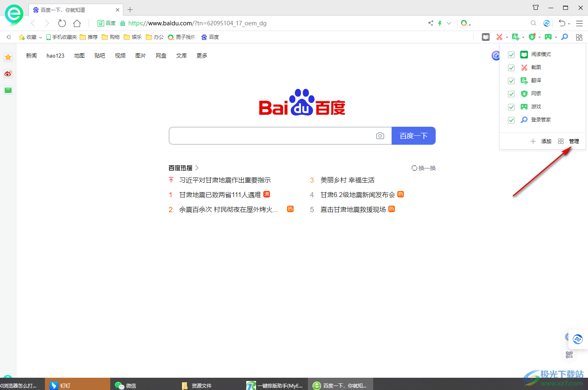Click the magnifier search icon in toolbar
This screenshot has width=588, height=390.
pos(533,23)
